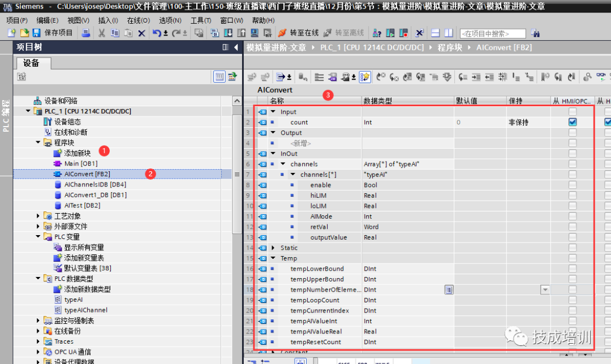Click the Cut scissors icon
The height and width of the screenshot is (364, 611).
coord(101,33)
